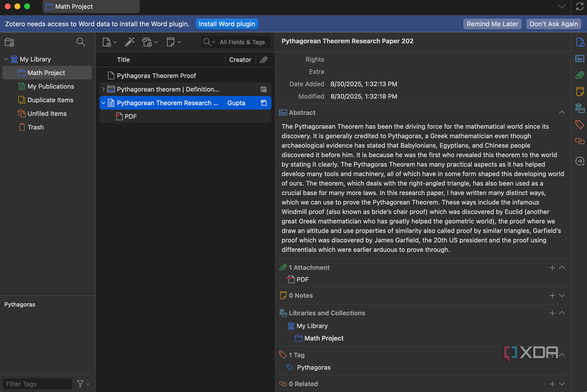Expand the Pythagorean theorem | Definition item
Viewport: 587px width, 392px height.
tap(103, 89)
